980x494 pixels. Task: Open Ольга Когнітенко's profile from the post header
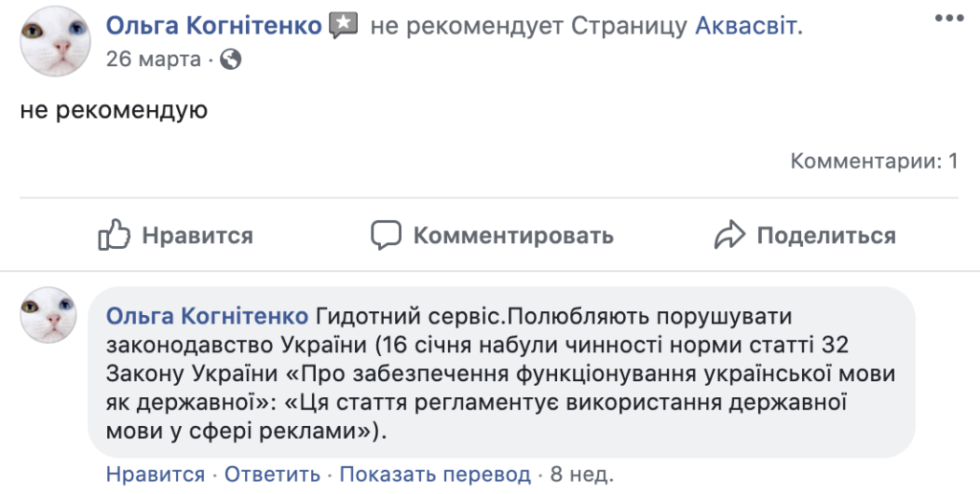tap(213, 27)
